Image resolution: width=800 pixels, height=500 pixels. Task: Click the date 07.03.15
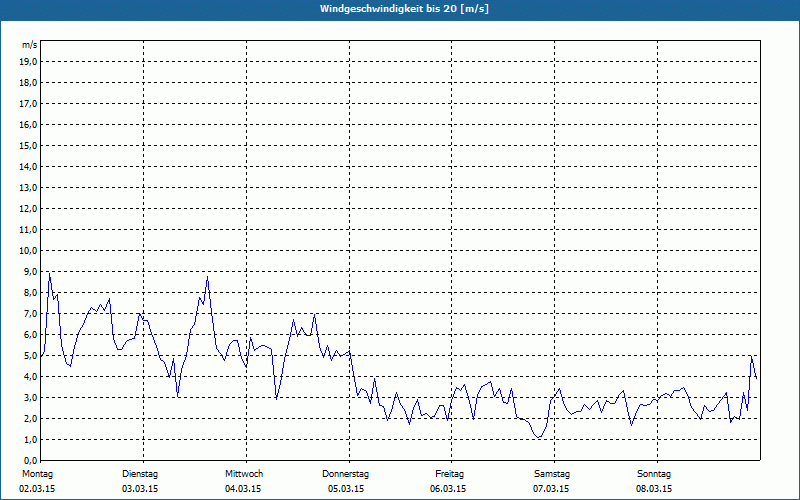click(551, 489)
